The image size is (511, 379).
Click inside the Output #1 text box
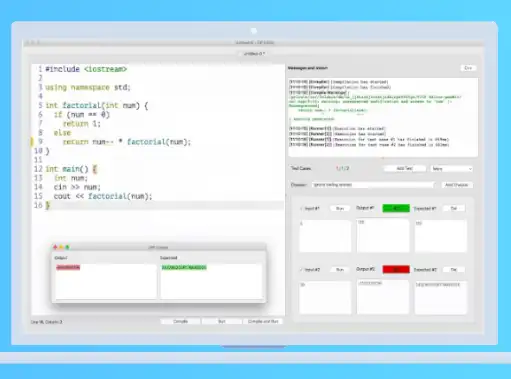tap(383, 236)
